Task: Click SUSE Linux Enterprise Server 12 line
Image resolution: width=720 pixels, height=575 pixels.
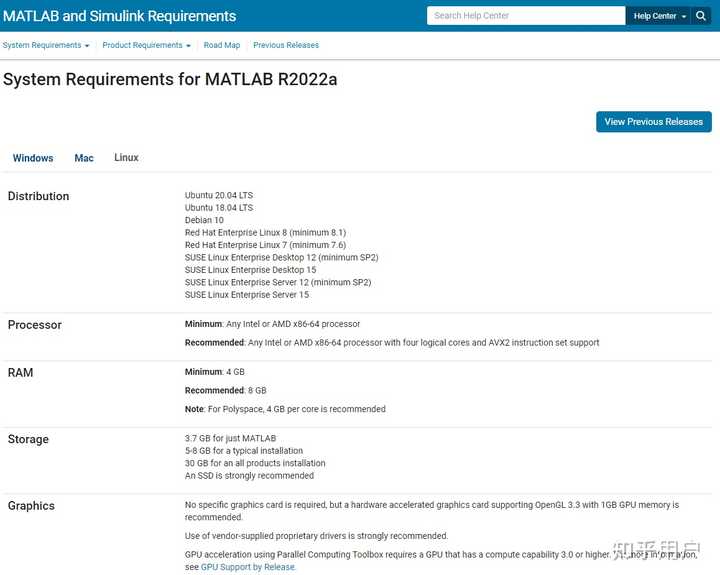Action: coord(278,282)
